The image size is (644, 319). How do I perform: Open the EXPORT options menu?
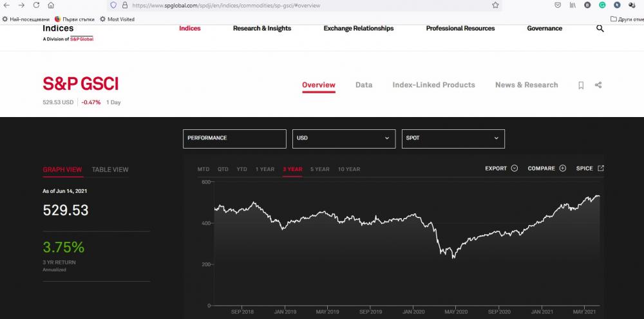pyautogui.click(x=501, y=169)
